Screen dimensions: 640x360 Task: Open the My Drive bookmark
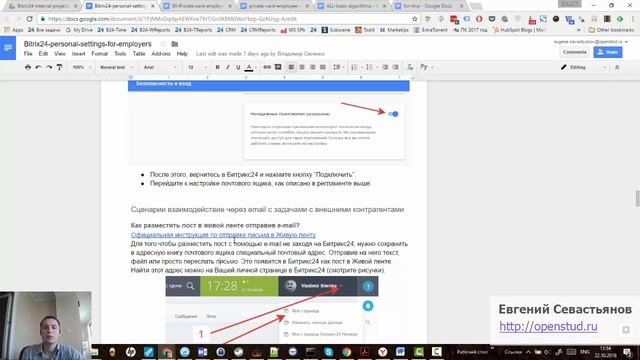click(79, 30)
